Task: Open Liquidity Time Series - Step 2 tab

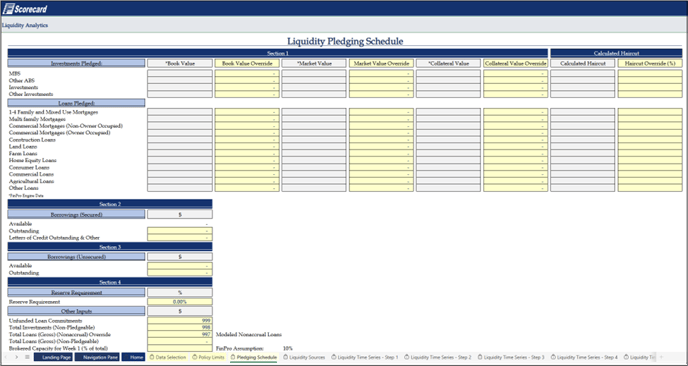Action: pyautogui.click(x=438, y=357)
